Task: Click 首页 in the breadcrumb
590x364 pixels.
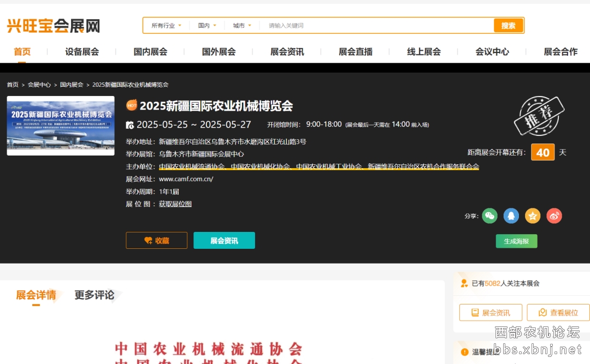Action: [13, 85]
